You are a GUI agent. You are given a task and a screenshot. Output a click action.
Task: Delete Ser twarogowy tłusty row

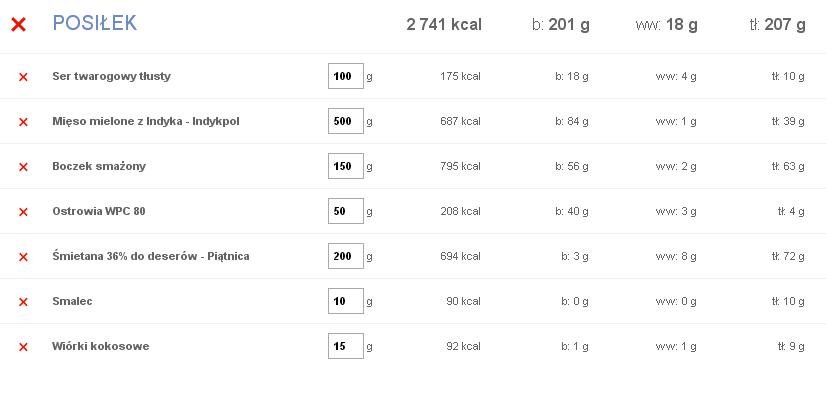23,77
